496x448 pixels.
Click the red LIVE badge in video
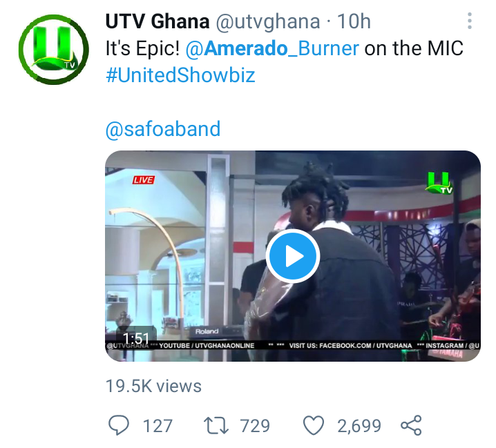point(143,180)
